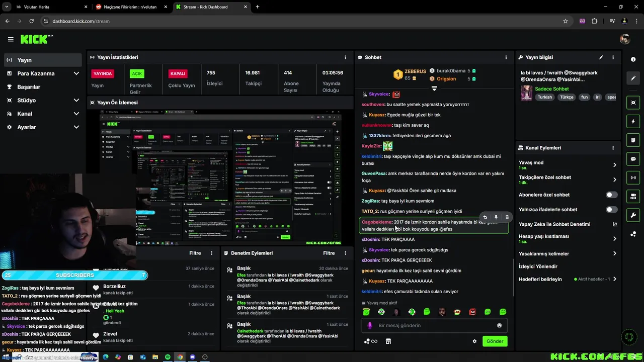Pin the highlighted Cagobekleme message
644x362 pixels.
(496, 217)
